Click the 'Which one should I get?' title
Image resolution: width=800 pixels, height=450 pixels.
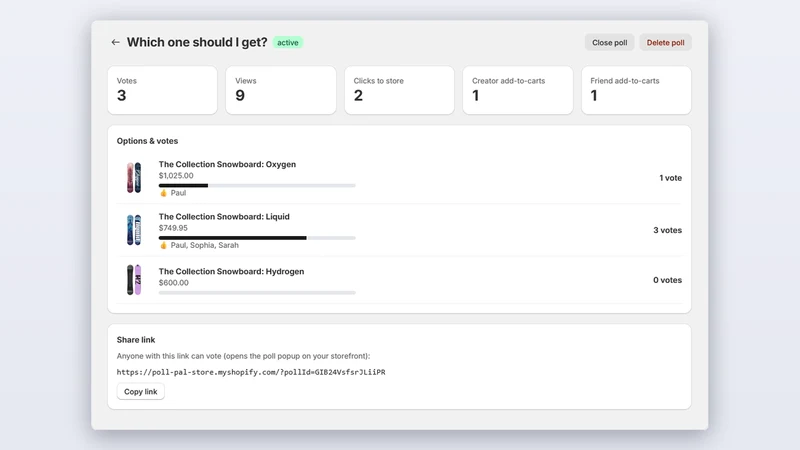click(197, 42)
